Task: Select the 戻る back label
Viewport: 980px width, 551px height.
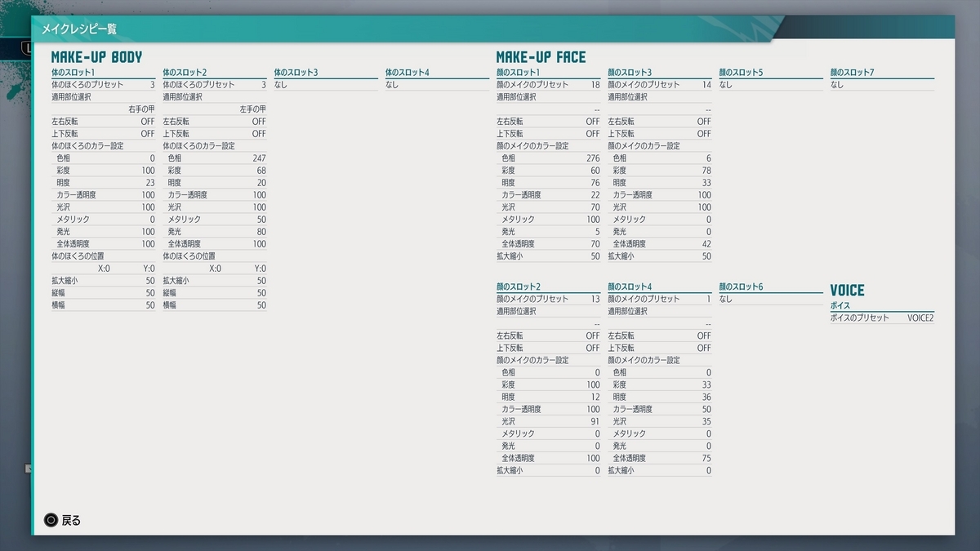Action: point(72,520)
